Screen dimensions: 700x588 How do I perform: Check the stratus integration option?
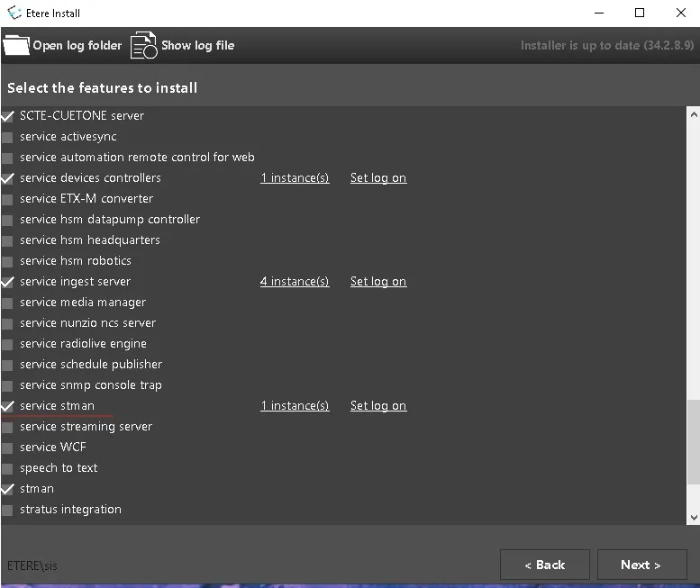point(8,510)
